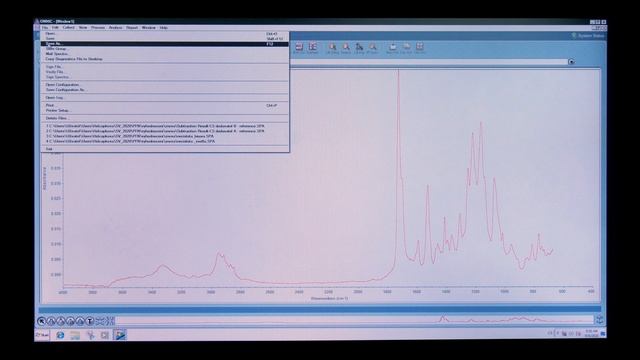Click the spectrum title box
This screenshot has width=640, height=360.
(x=429, y=62)
